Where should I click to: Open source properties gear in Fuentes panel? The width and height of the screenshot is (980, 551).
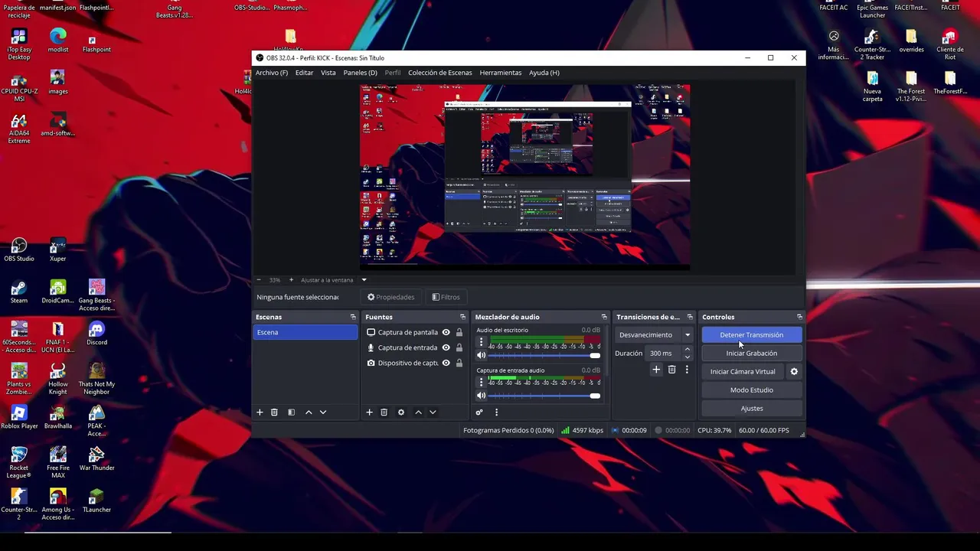pos(400,412)
